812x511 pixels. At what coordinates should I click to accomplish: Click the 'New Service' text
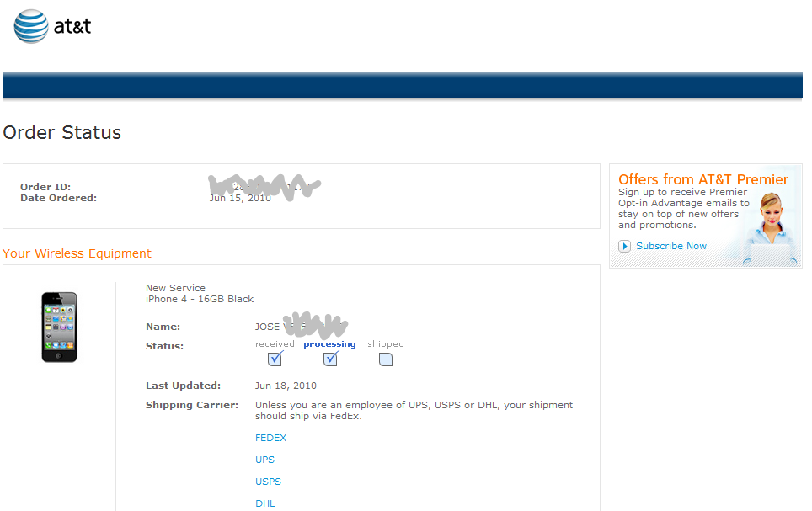pos(175,288)
